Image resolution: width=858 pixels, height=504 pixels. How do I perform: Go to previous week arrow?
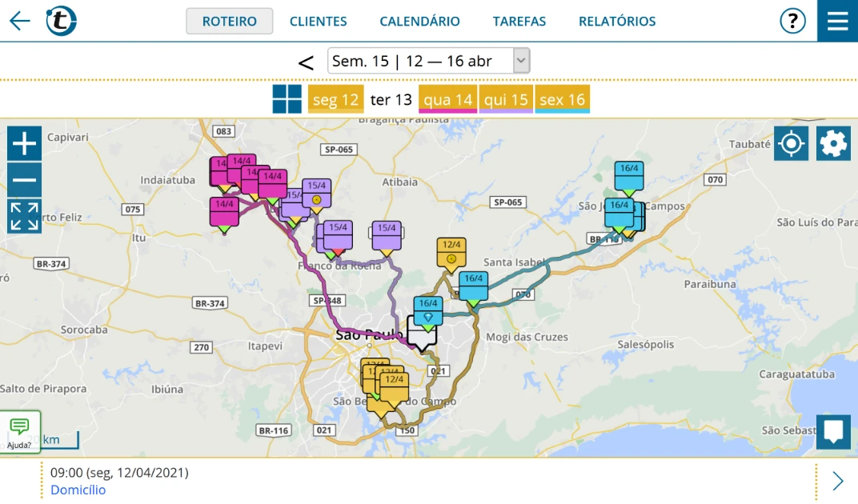pos(306,62)
